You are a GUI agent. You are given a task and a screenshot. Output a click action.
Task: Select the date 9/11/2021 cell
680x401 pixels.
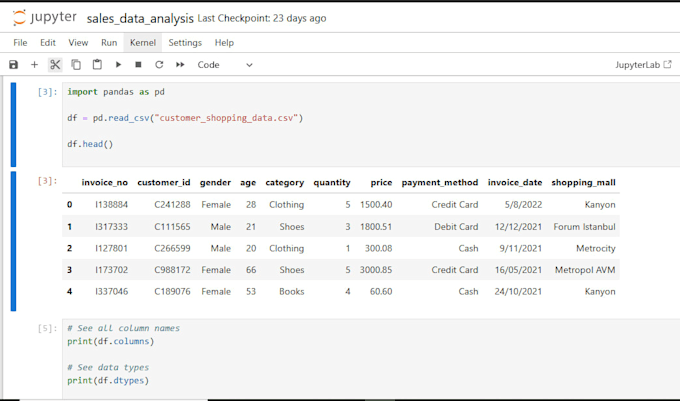[520, 248]
